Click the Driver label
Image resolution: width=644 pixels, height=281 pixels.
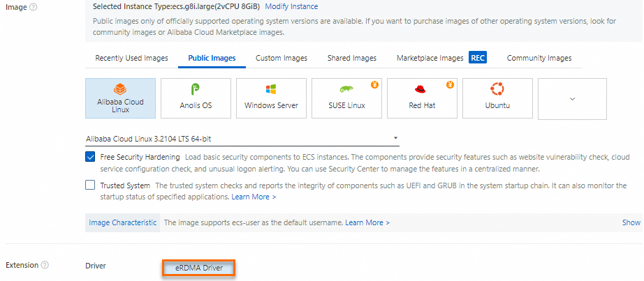pos(95,266)
